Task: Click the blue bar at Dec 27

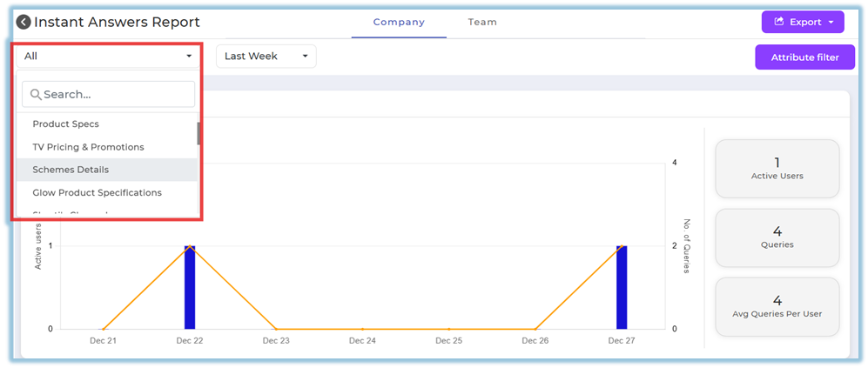Action: [x=621, y=287]
